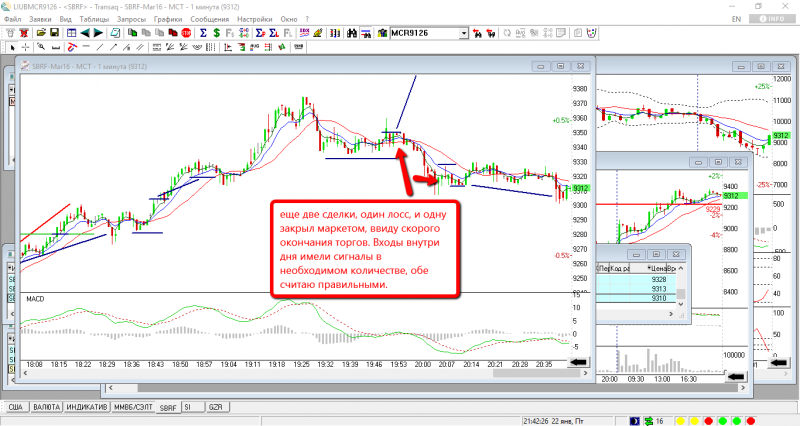Image resolution: width=800 pixels, height=426 pixels.
Task: Click the open folder icon in toolbar
Action: pos(41,33)
